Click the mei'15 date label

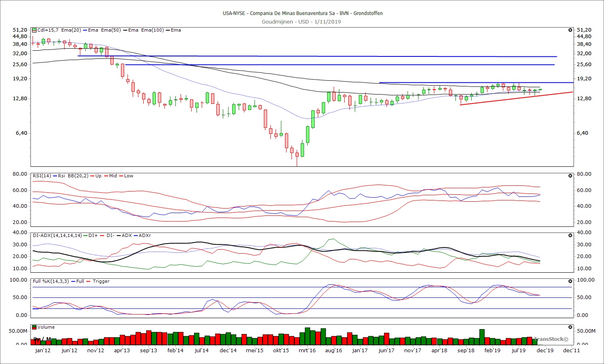pos(255,351)
